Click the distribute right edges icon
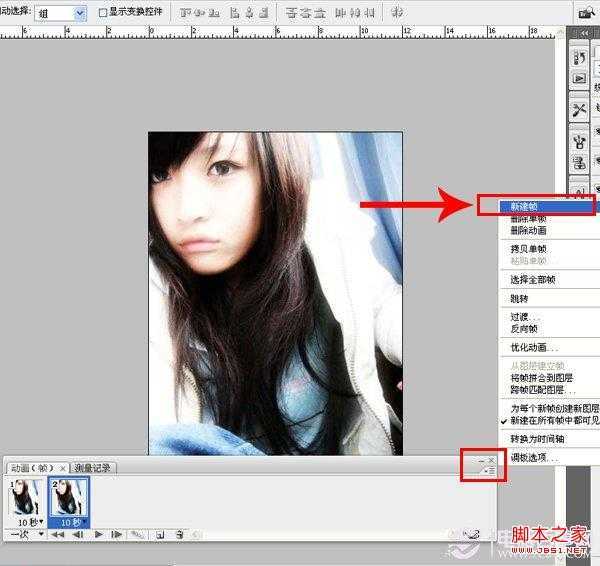The image size is (600, 566). click(369, 13)
